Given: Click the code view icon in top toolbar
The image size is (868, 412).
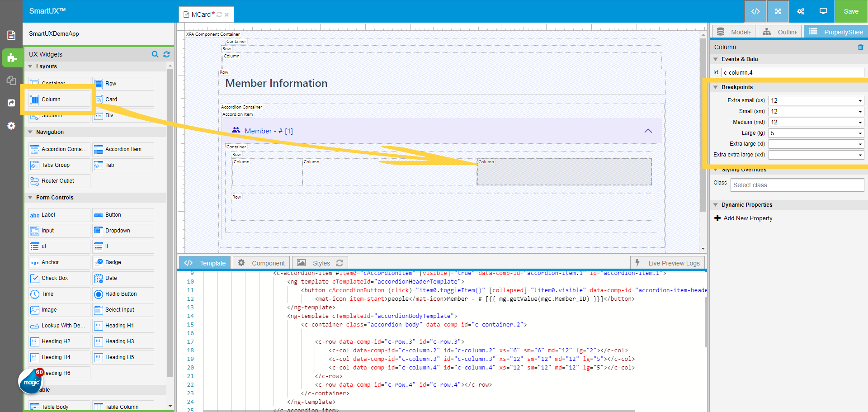Looking at the screenshot, I should (755, 11).
